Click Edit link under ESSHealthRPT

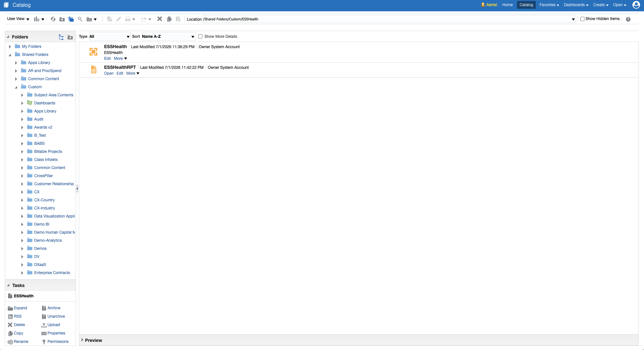120,73
